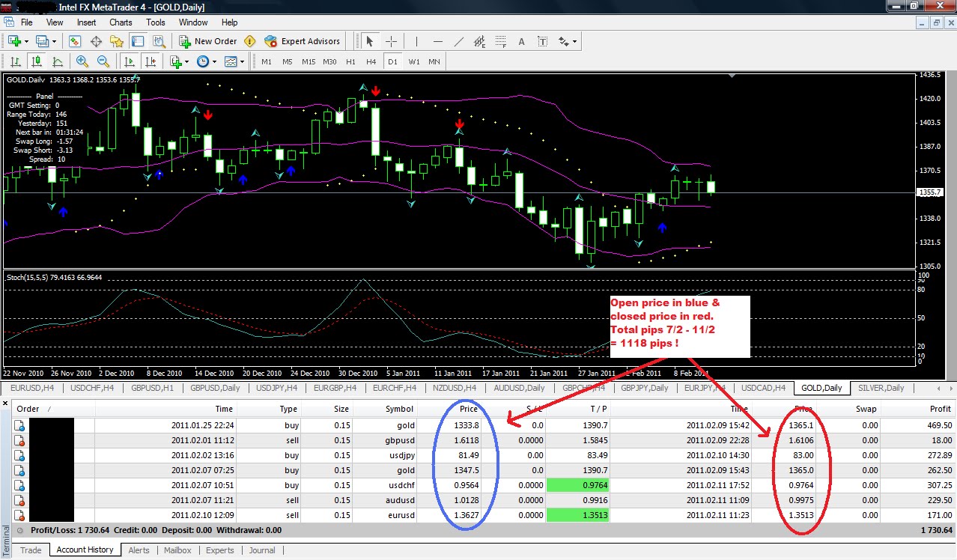Viewport: 957px width, 560px height.
Task: Open the Mailbox terminal tab
Action: pos(177,550)
